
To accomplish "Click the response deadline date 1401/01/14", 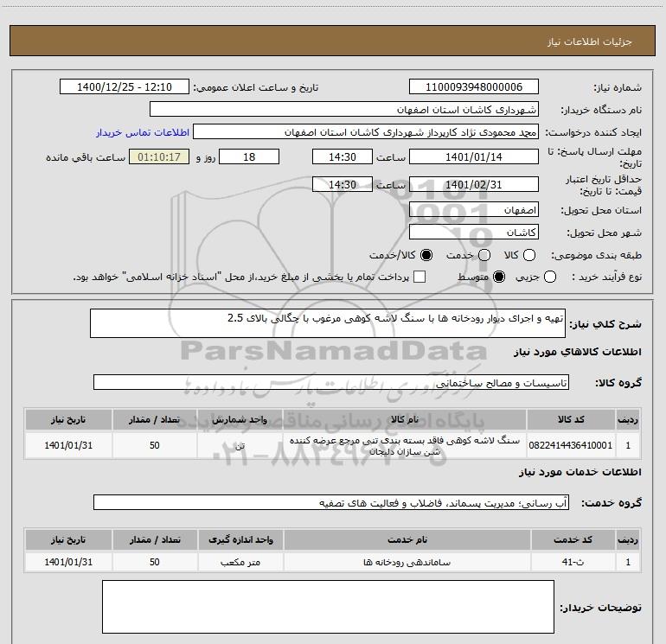I will click(474, 156).
